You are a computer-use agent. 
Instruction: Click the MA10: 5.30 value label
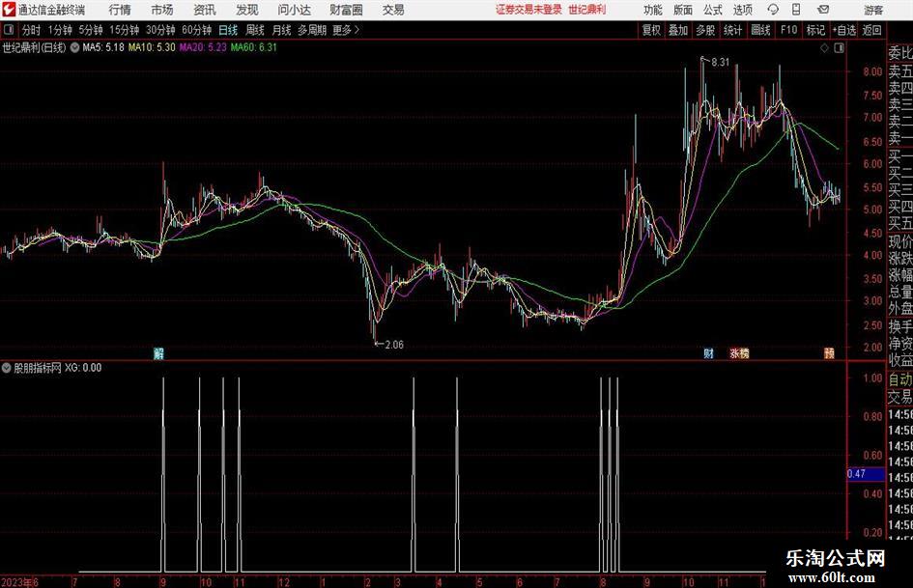[x=152, y=47]
